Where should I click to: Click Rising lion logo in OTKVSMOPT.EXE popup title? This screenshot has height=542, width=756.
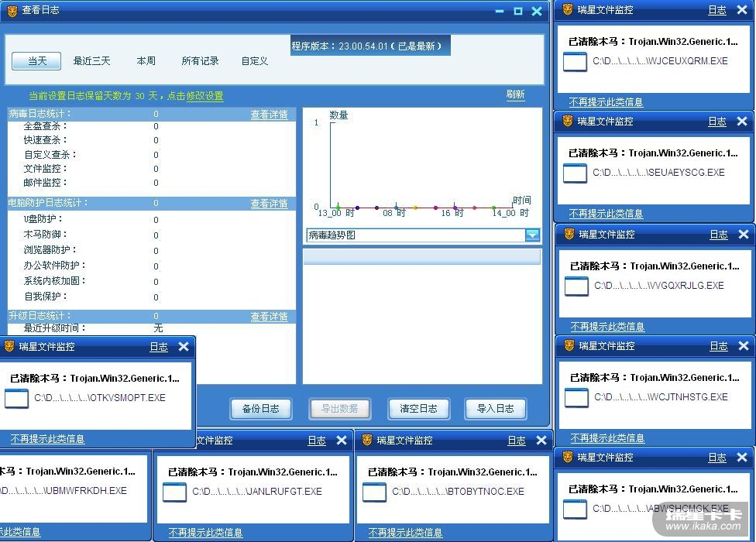click(x=9, y=346)
